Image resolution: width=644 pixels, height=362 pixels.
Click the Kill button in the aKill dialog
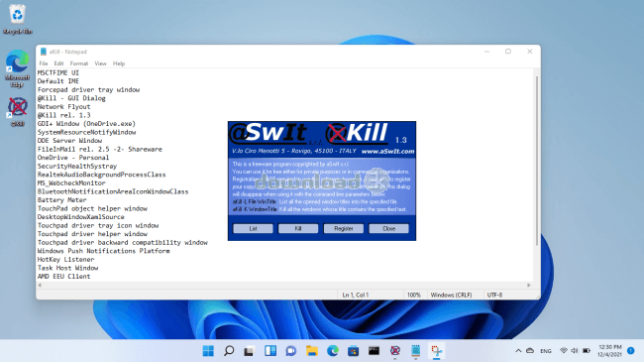(298, 228)
